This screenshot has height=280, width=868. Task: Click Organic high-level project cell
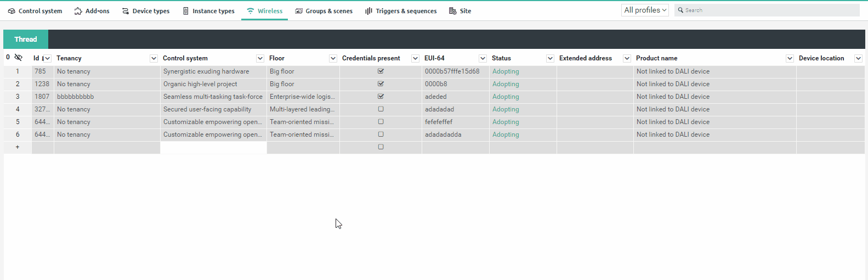click(213, 84)
